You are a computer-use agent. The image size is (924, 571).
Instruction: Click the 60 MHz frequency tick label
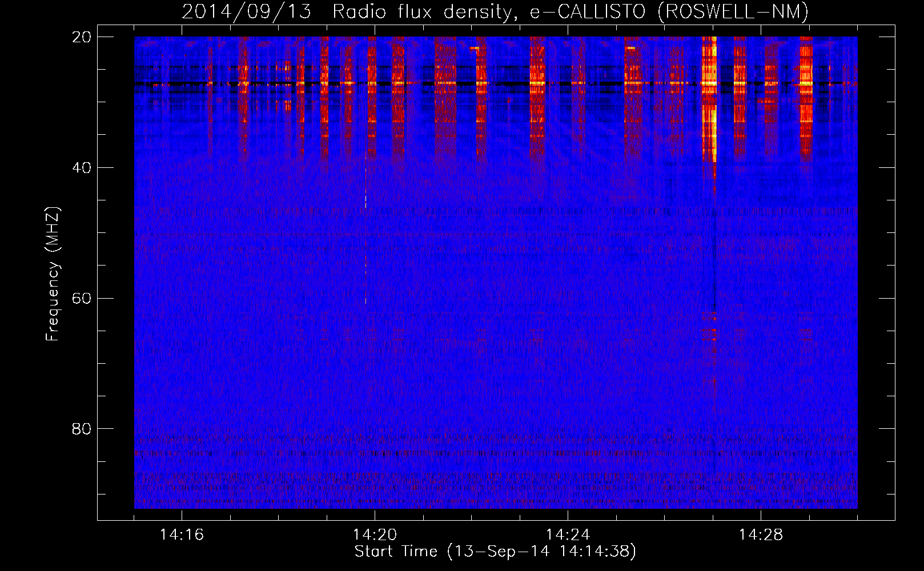[82, 298]
